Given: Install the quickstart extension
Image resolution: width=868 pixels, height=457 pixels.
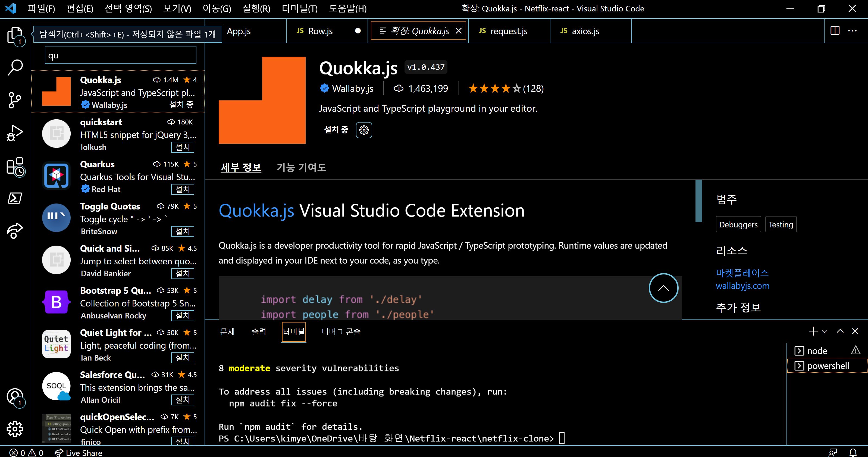Looking at the screenshot, I should (x=183, y=147).
